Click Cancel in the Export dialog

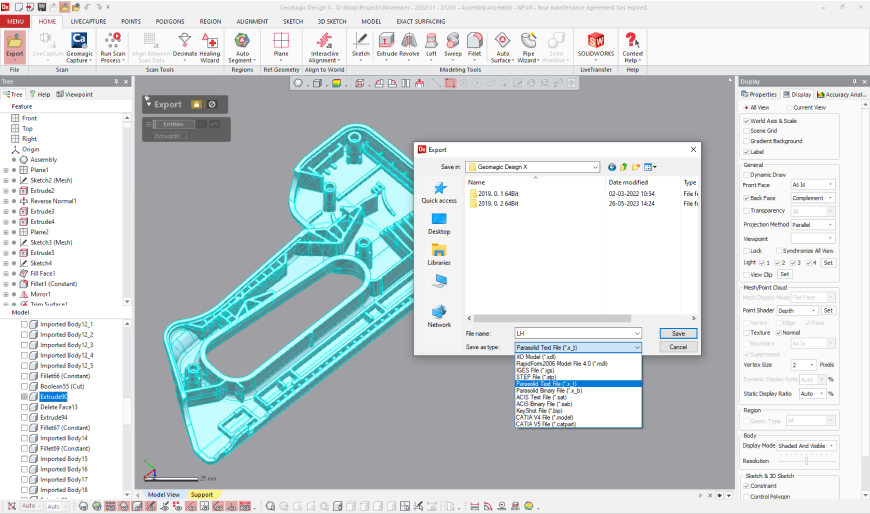(678, 347)
